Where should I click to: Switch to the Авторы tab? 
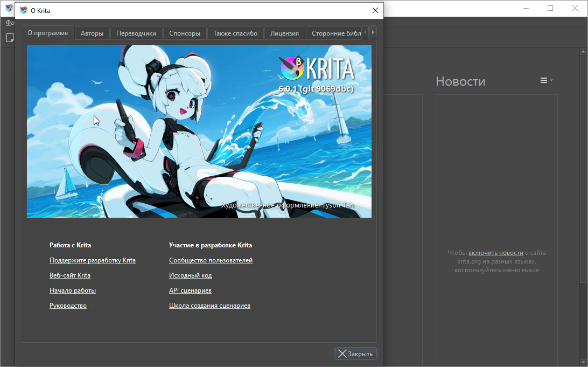[92, 33]
